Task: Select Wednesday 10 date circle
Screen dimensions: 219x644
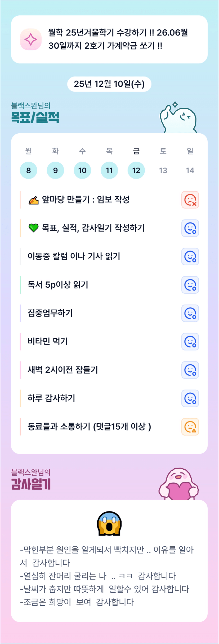Action: (82, 170)
